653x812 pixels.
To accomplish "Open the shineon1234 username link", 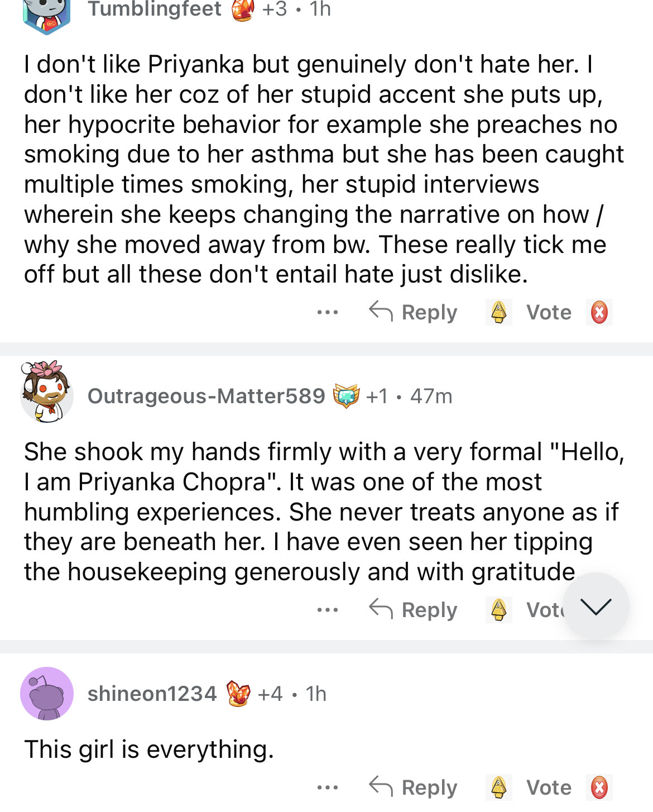I will click(x=152, y=694).
